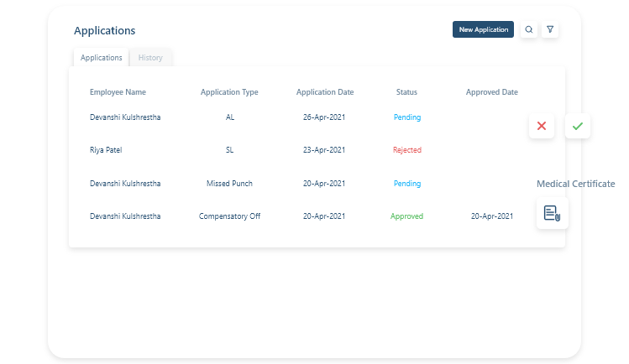Click the Approved status label
629x364 pixels.
(406, 216)
